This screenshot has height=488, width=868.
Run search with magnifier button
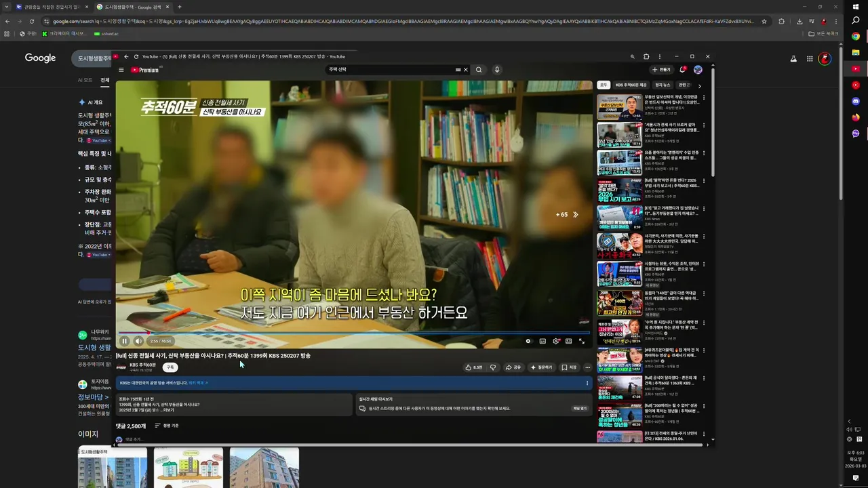[479, 70]
